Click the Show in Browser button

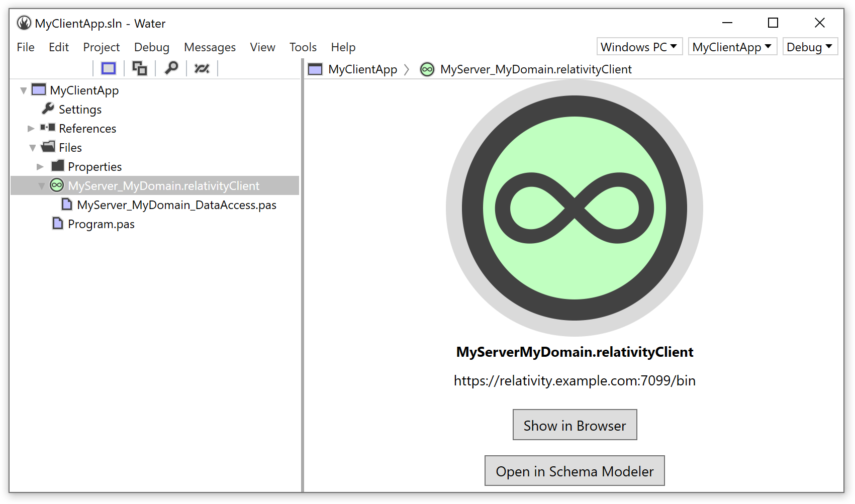pyautogui.click(x=575, y=425)
